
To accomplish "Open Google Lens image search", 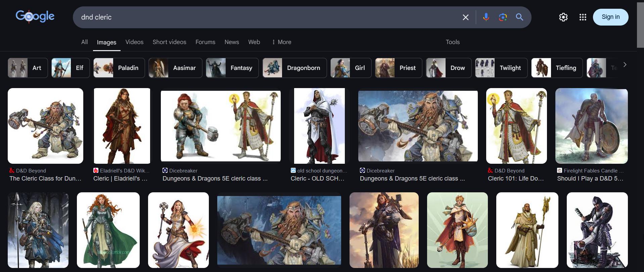I will point(503,17).
